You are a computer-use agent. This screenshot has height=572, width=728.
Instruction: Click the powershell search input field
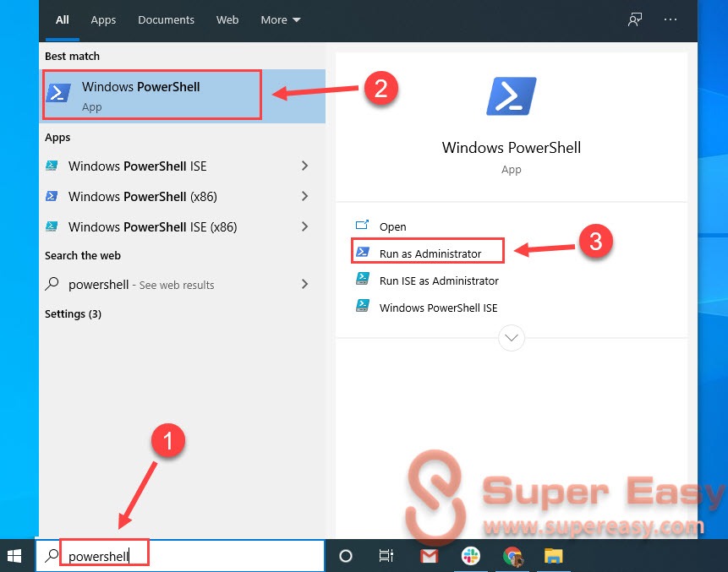pyautogui.click(x=181, y=555)
